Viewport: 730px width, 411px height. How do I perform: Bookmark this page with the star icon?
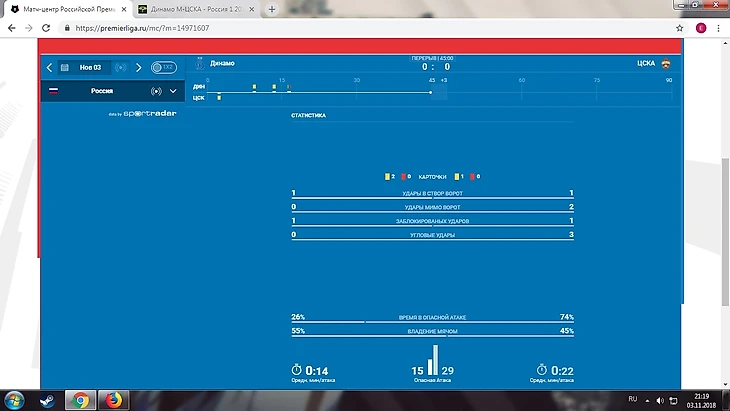click(x=680, y=28)
